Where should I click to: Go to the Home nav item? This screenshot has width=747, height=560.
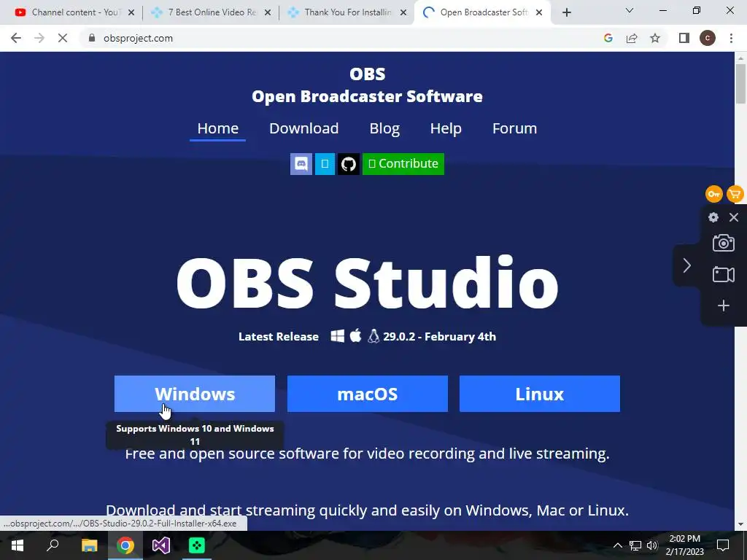coord(217,128)
